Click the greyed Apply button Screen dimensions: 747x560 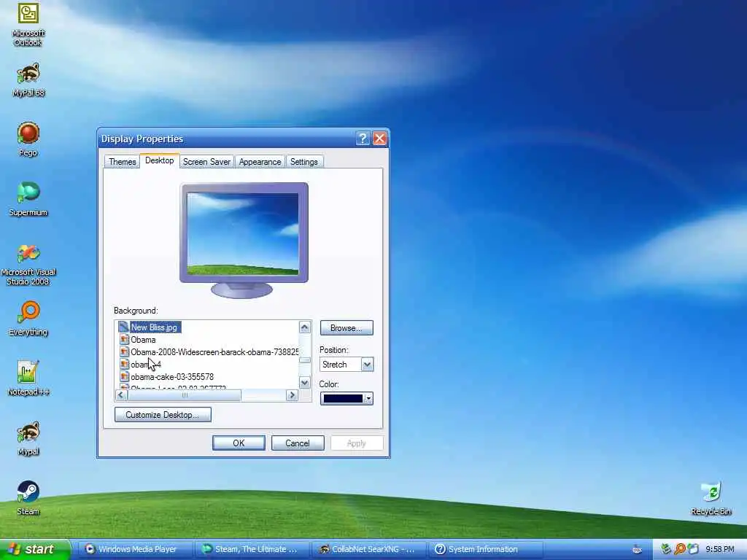pos(356,443)
